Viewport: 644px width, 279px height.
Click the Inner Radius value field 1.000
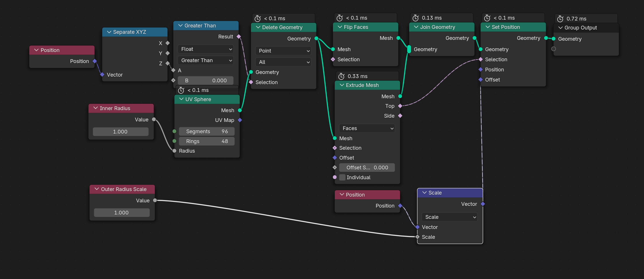[x=121, y=132]
